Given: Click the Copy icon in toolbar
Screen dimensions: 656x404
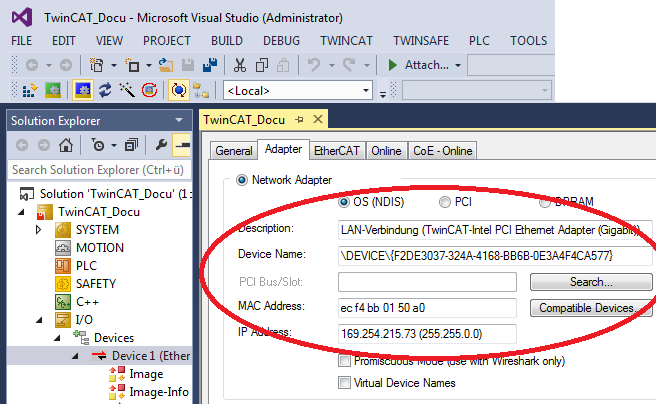Looking at the screenshot, I should pos(262,65).
